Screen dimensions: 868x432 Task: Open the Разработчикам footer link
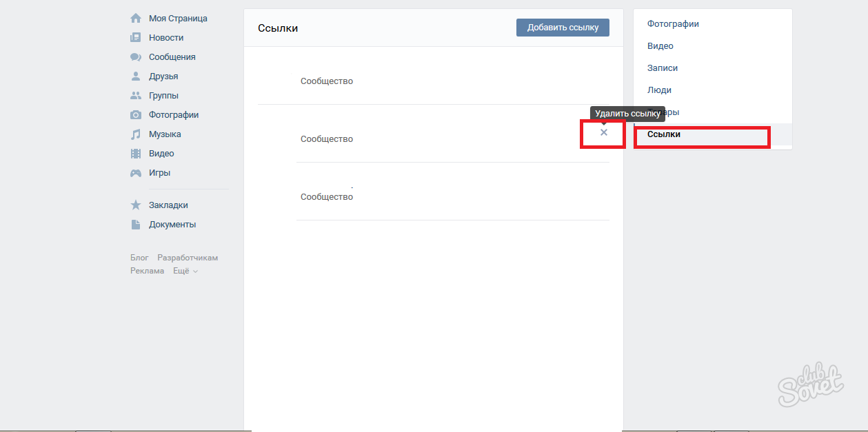[188, 258]
